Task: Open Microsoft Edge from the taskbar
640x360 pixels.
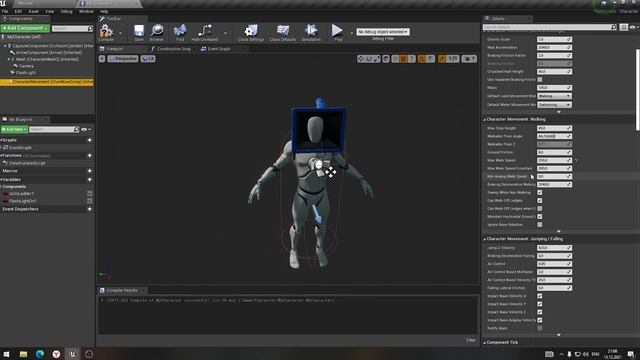Action: coord(40,354)
